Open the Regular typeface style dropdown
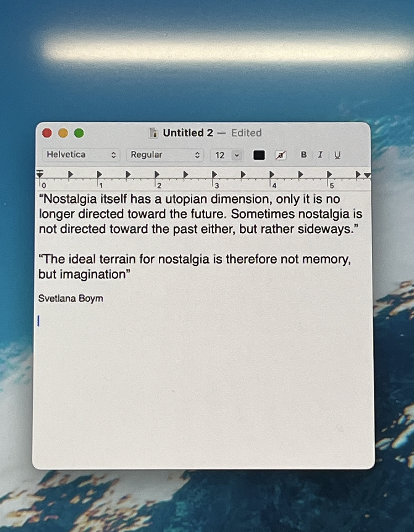The image size is (414, 532). coord(165,155)
